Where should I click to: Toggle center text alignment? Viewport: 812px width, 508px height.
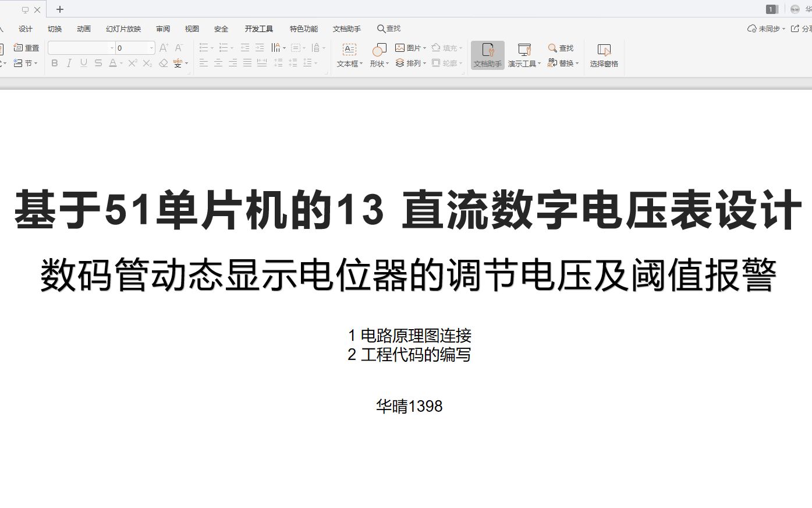[x=218, y=63]
